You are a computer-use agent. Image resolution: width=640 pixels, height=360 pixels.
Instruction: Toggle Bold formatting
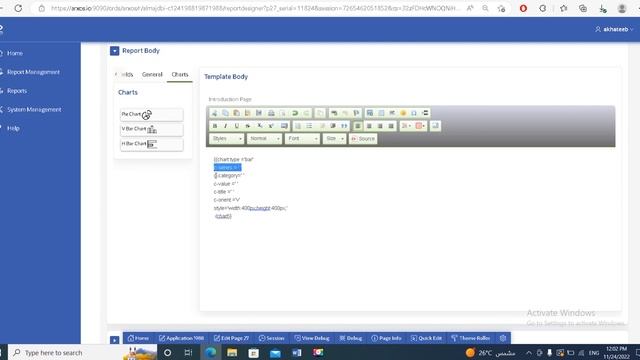point(215,126)
